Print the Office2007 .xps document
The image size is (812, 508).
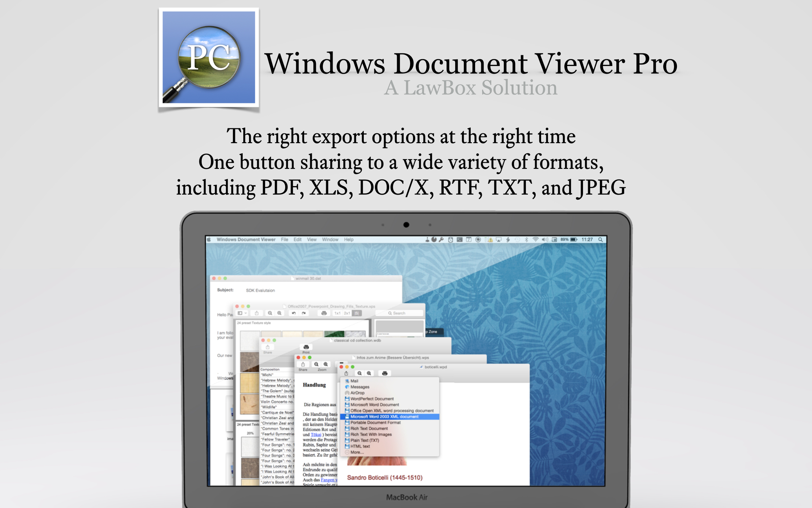pos(324,313)
